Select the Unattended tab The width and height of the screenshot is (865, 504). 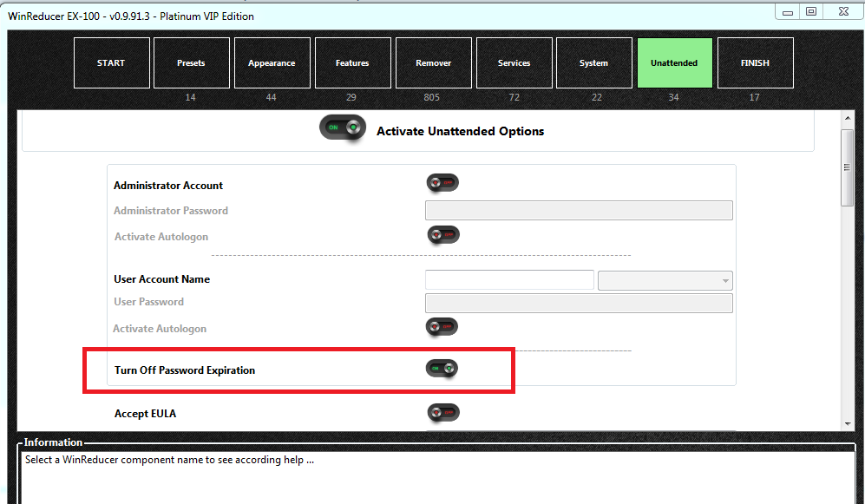(x=675, y=62)
